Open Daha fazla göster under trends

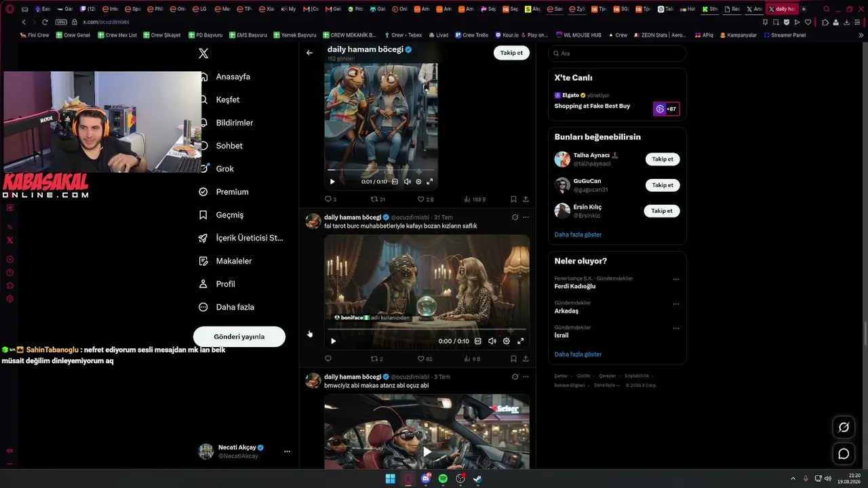point(578,354)
